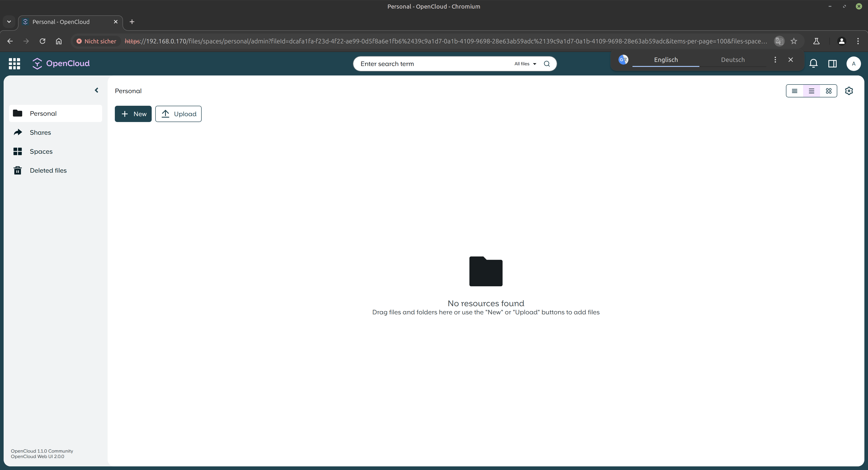
Task: Open Deleted files in sidebar
Action: (56, 170)
